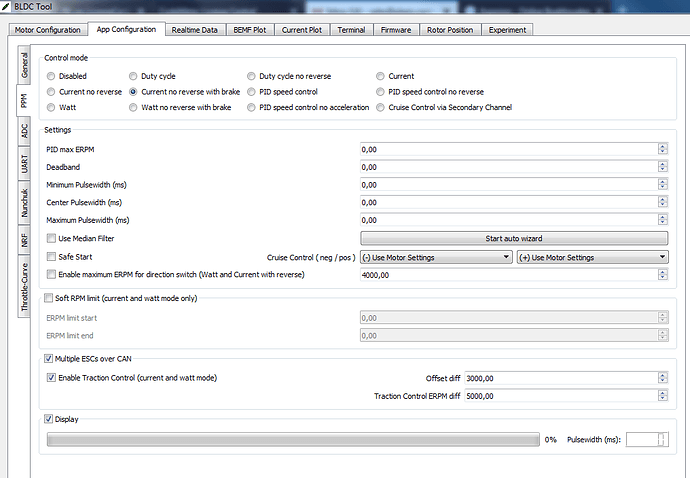This screenshot has height=478, width=690.
Task: Open the Realtime Data tab
Action: tap(194, 30)
